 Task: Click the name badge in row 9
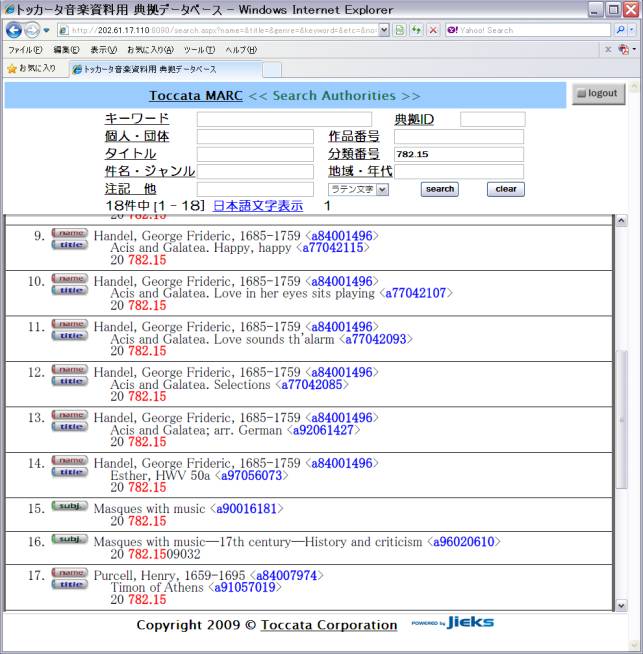point(70,233)
